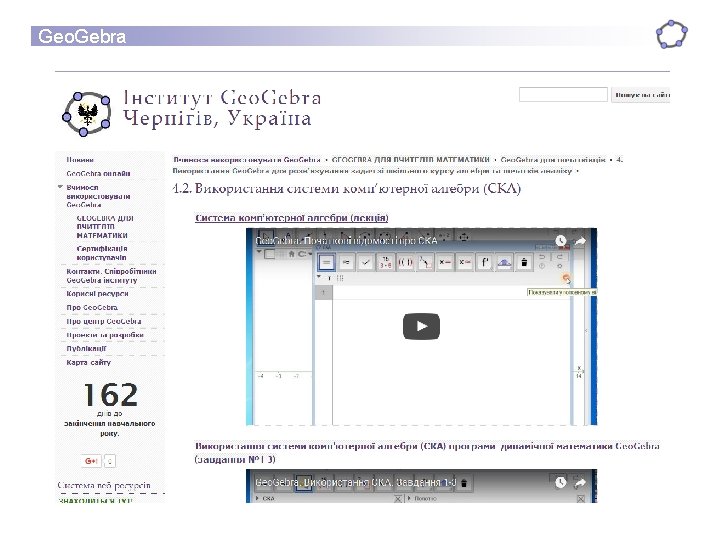Open 'Проекти та розробки' sidebar link
This screenshot has height=540, width=720.
105,335
